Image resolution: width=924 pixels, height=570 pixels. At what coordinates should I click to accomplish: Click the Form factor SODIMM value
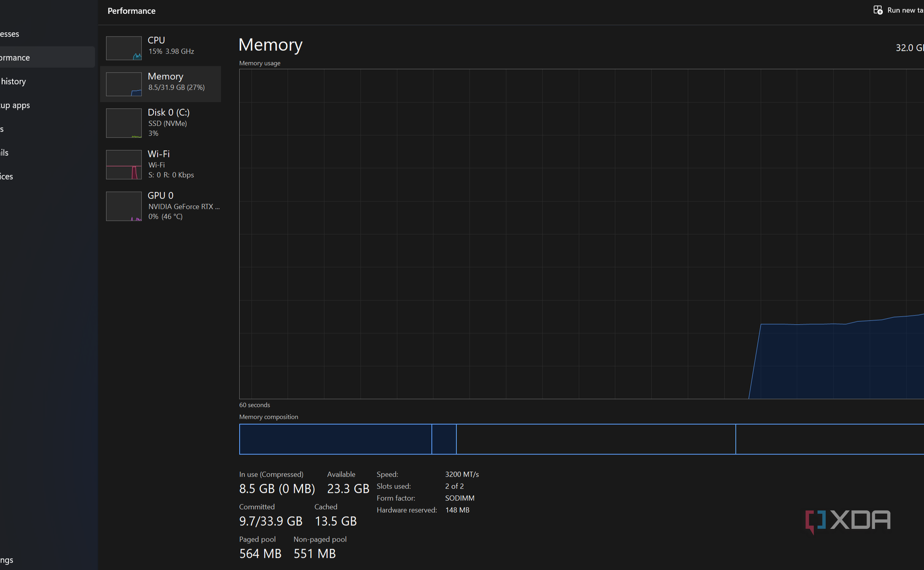tap(460, 498)
